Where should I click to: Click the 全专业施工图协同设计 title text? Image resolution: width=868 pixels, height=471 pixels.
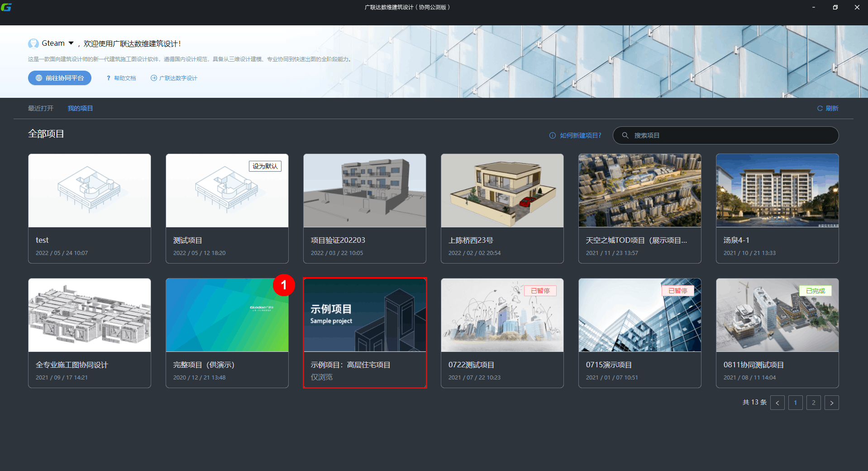coord(72,365)
